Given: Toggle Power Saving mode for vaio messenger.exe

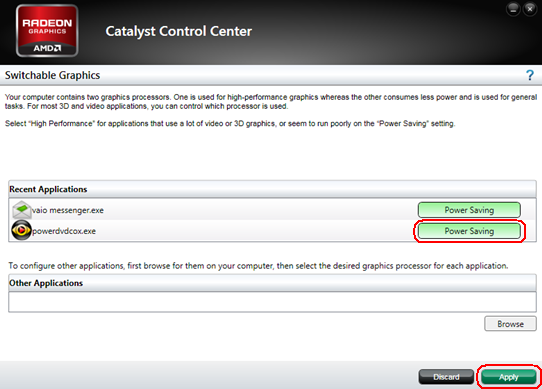Looking at the screenshot, I should click(x=469, y=210).
